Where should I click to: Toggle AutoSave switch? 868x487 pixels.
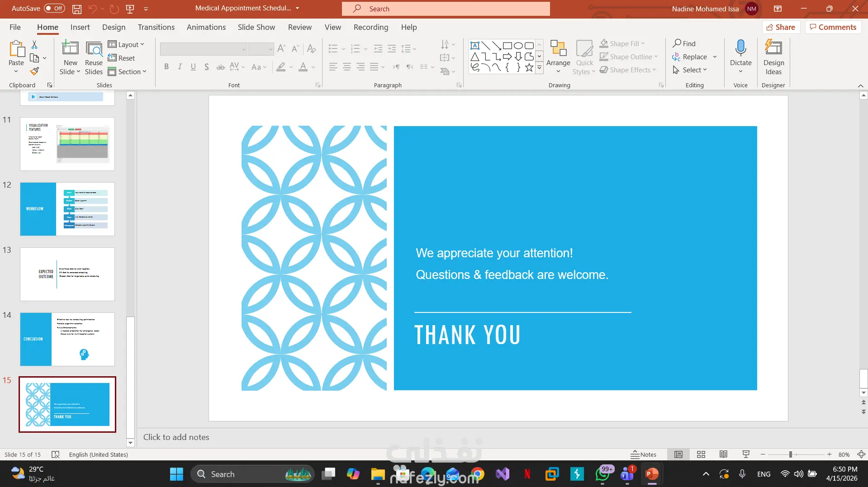54,9
